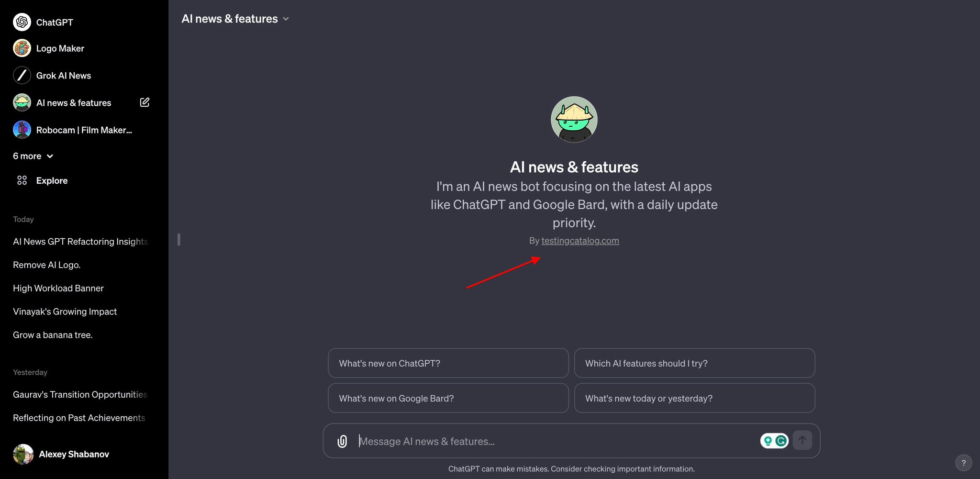Viewport: 980px width, 479px height.
Task: Select Grok AI News in the sidebar
Action: [64, 76]
